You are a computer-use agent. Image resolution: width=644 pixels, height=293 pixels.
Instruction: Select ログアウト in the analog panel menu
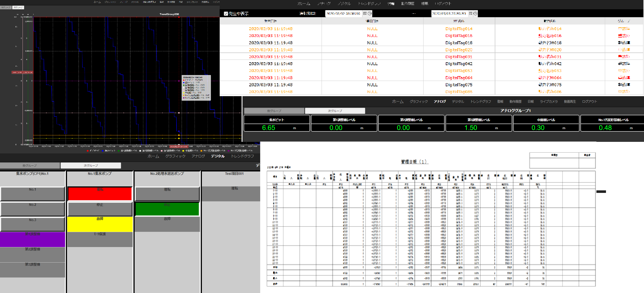tap(589, 102)
